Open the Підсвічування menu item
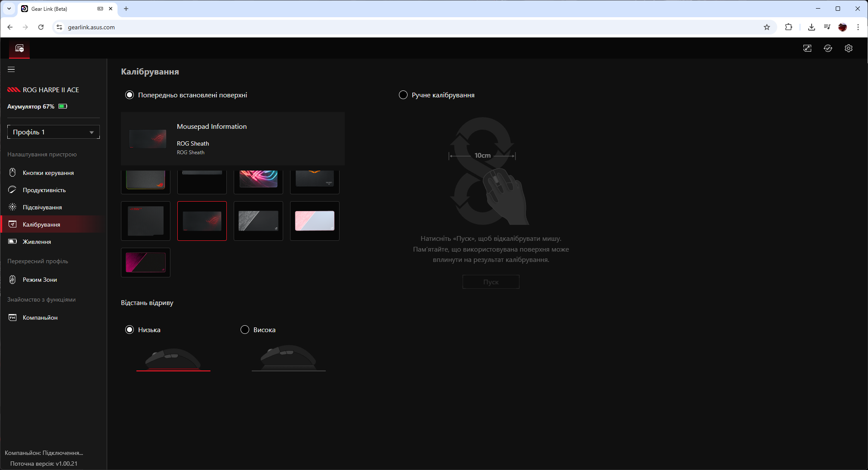 (x=42, y=207)
